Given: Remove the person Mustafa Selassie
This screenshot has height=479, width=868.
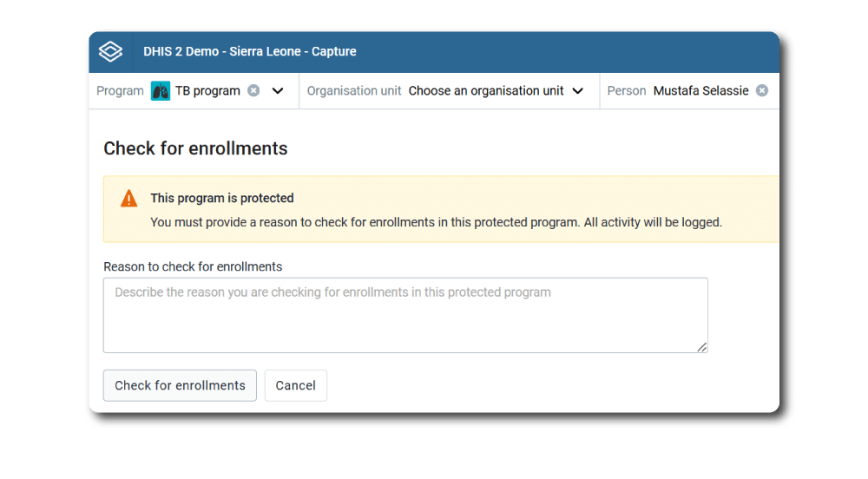Looking at the screenshot, I should (x=762, y=91).
